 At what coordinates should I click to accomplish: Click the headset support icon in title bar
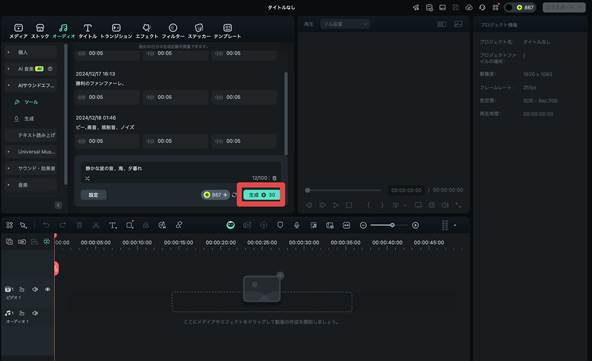point(482,7)
